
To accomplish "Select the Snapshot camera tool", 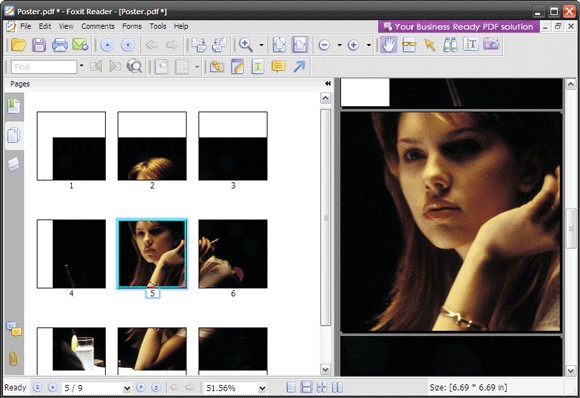I will coord(491,44).
